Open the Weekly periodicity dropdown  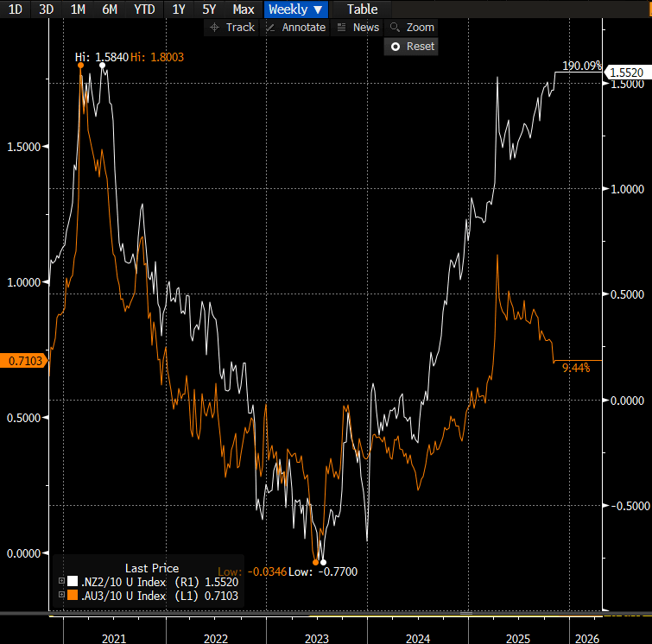click(295, 9)
